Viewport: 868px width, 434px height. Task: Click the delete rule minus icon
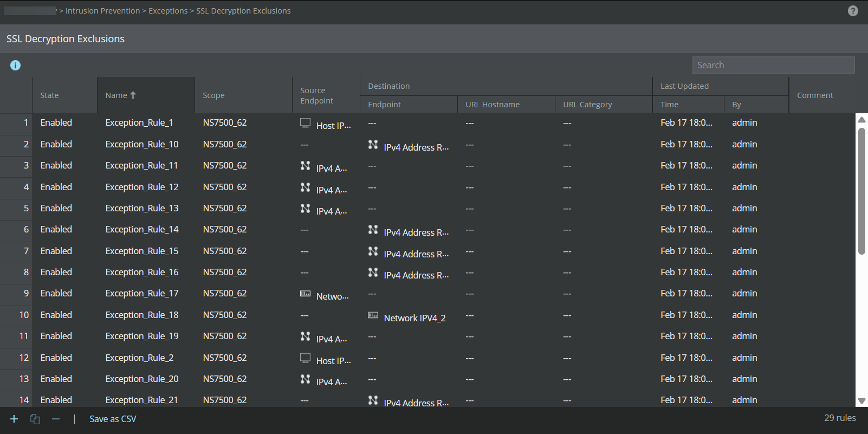coord(56,419)
